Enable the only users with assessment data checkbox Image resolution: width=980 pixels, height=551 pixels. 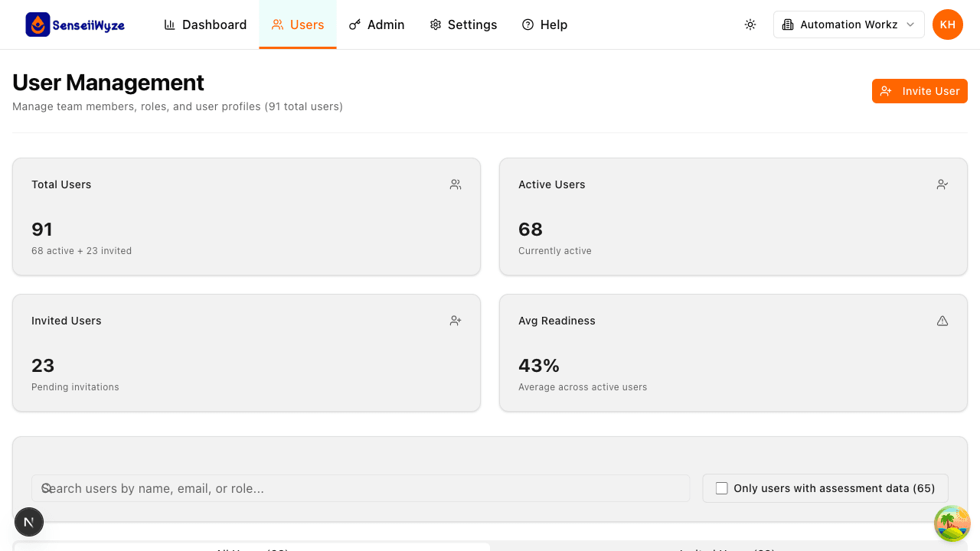pos(721,487)
